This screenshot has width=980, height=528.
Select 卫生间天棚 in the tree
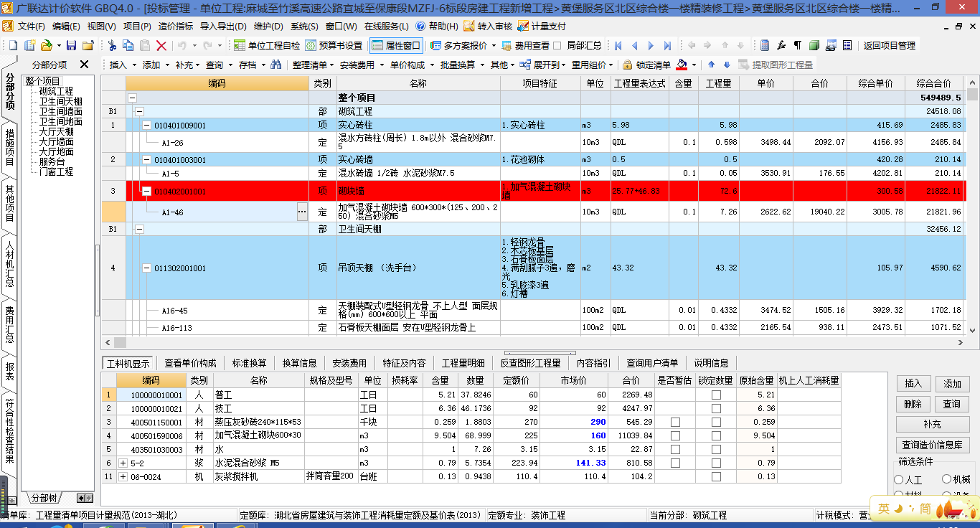[60, 101]
